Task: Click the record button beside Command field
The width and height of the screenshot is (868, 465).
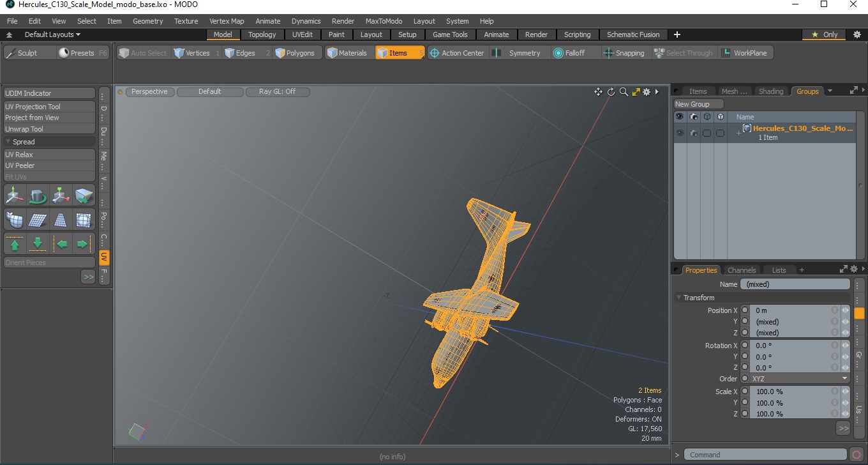Action: pyautogui.click(x=857, y=455)
